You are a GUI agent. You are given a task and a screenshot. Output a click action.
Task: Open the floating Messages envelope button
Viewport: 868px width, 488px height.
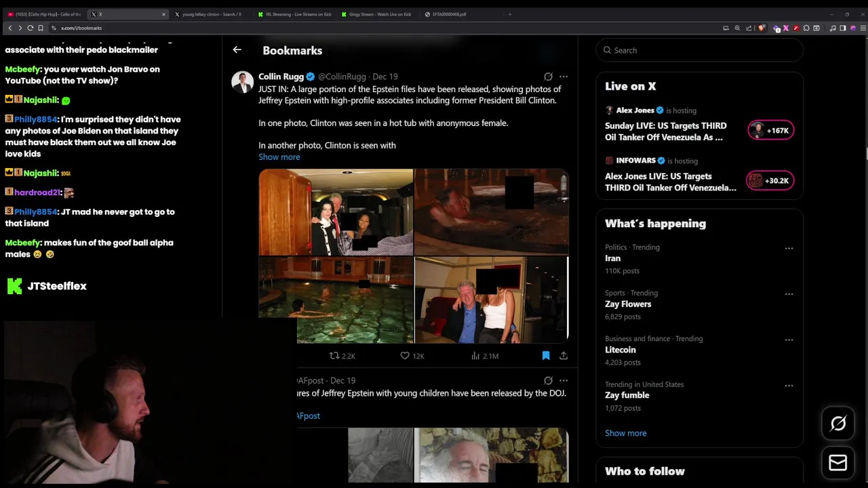(838, 463)
